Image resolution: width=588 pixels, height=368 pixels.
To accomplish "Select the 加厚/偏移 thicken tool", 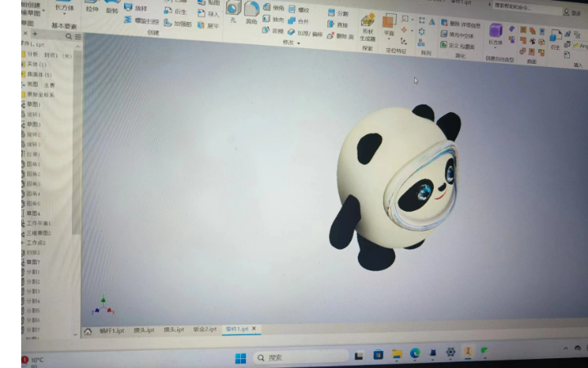I will [305, 33].
